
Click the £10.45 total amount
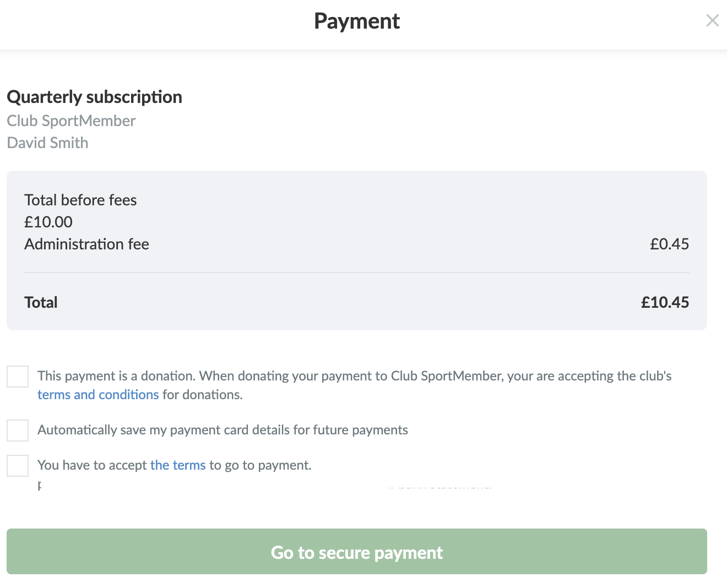665,303
